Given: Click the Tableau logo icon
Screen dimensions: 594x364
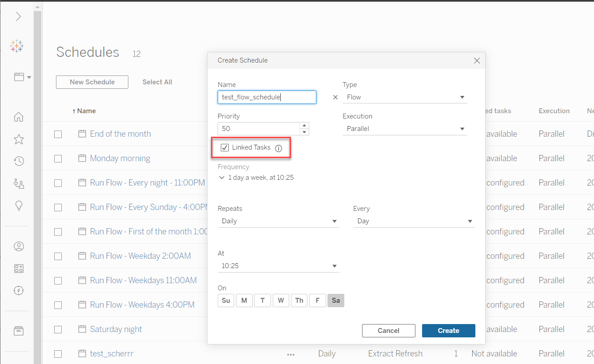Looking at the screenshot, I should click(17, 46).
